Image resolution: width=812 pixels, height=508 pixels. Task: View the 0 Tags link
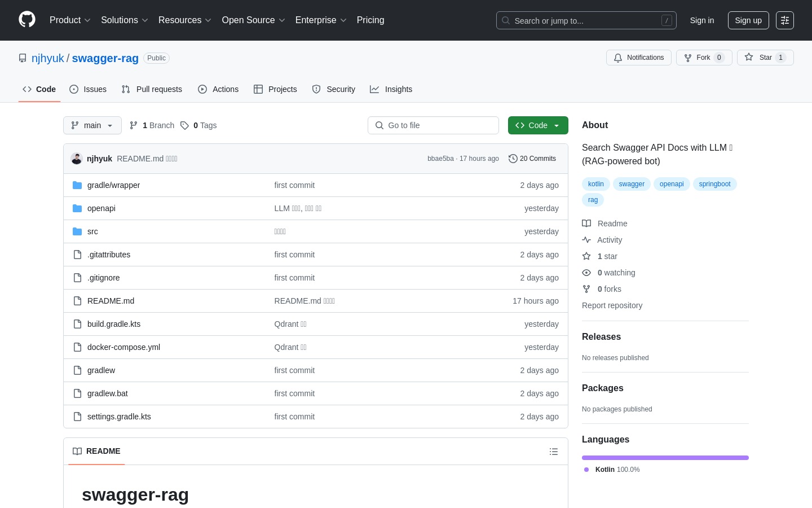tap(199, 125)
